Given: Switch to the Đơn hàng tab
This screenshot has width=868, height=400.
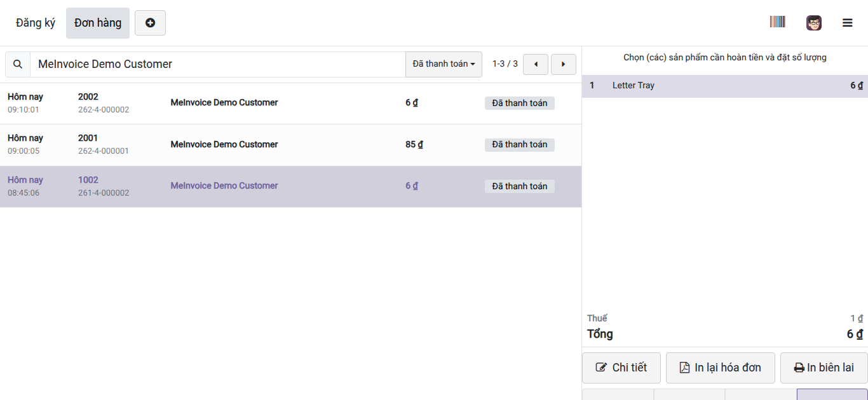Looking at the screenshot, I should 98,23.
